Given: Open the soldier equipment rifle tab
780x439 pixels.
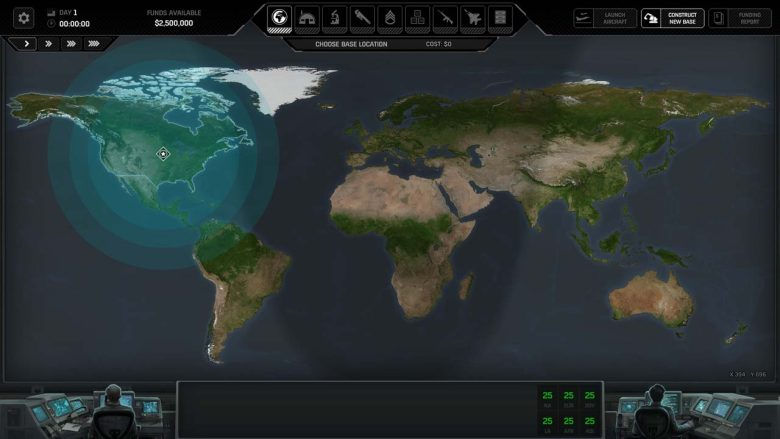Looking at the screenshot, I should [445, 18].
